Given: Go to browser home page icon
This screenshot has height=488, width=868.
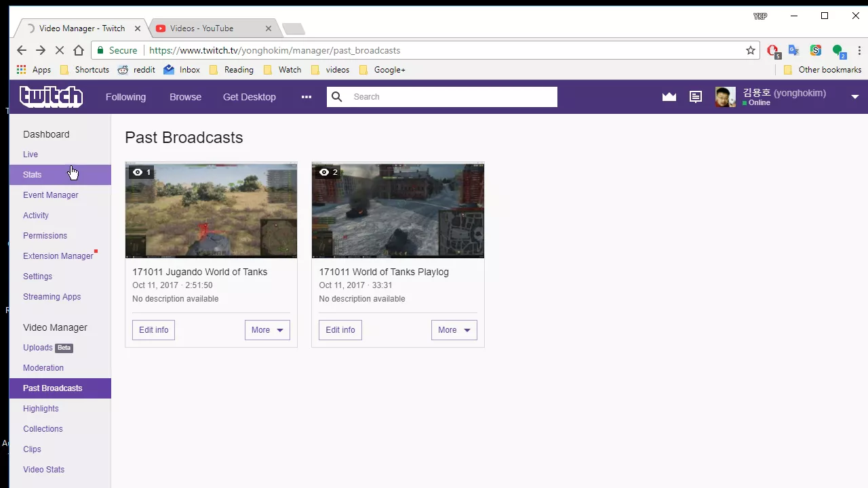Looking at the screenshot, I should point(79,50).
